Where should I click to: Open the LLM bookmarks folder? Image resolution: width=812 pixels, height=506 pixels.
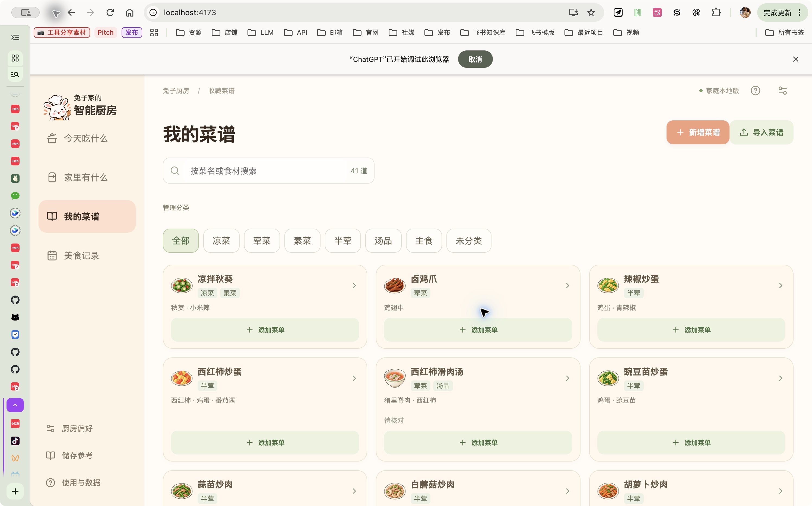(261, 33)
